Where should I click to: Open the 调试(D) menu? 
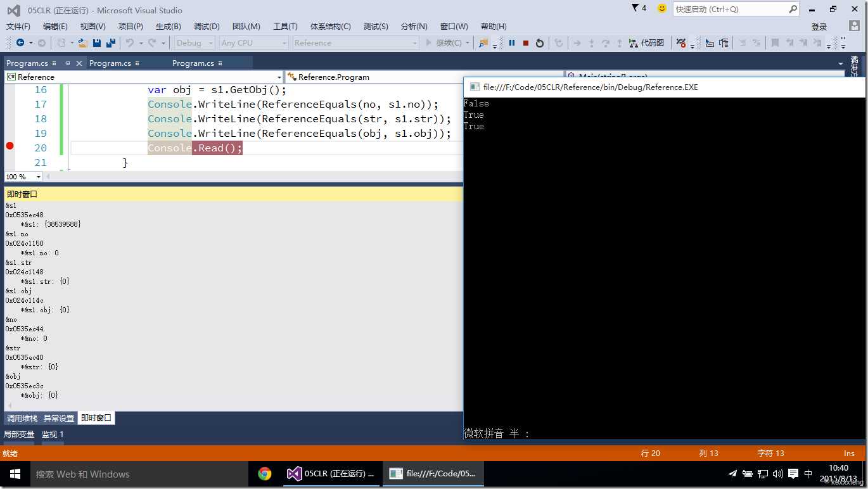(x=207, y=26)
